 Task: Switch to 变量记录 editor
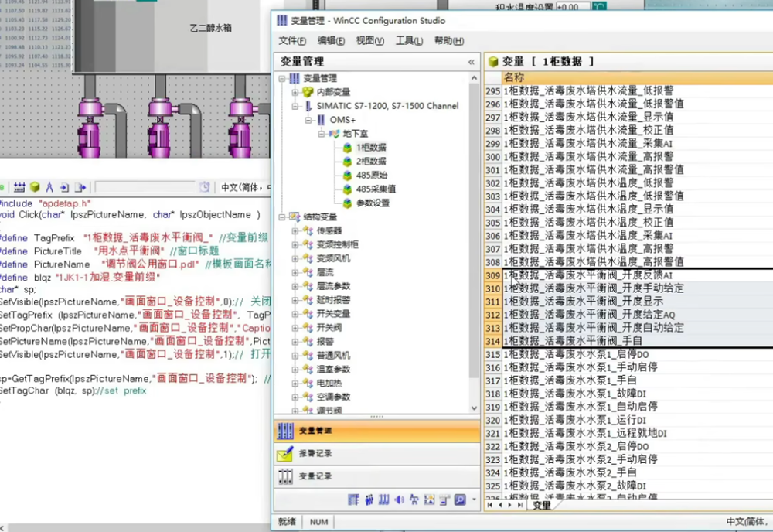[315, 476]
